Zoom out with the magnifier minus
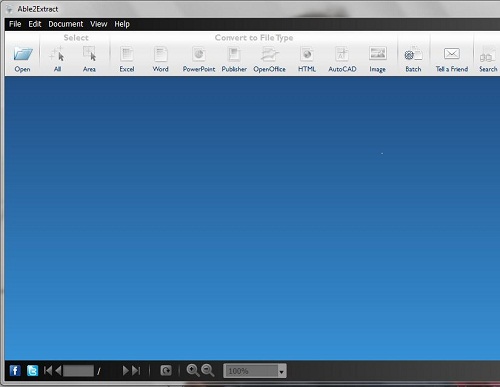This screenshot has height=387, width=500. click(208, 370)
